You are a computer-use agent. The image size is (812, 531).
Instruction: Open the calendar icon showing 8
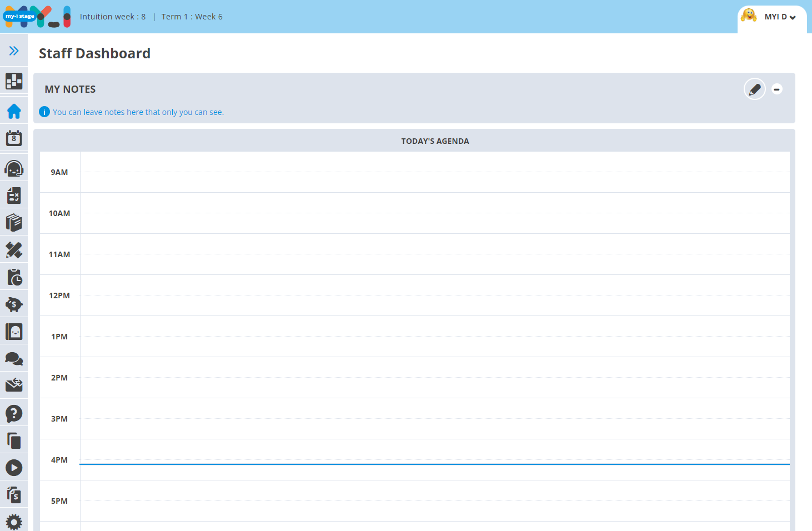14,138
